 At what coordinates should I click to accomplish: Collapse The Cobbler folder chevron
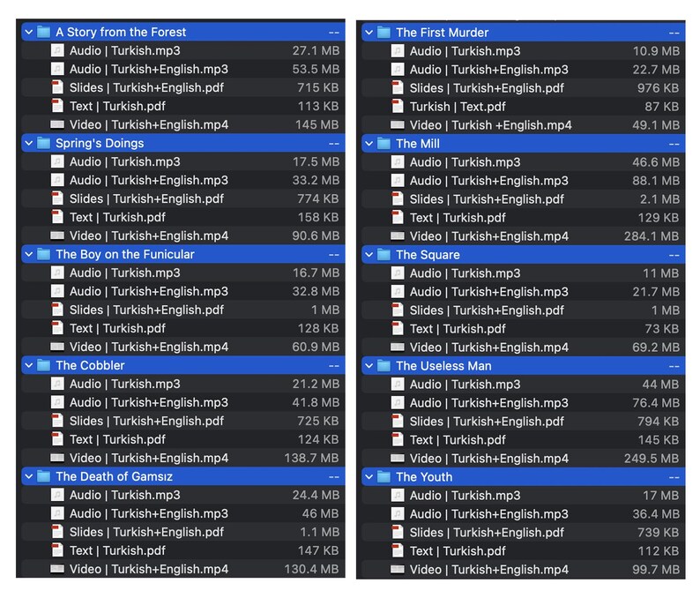click(x=29, y=366)
